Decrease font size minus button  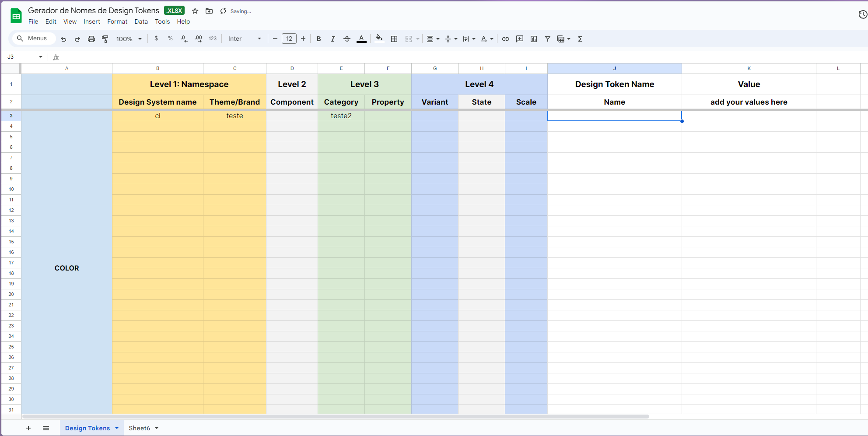pyautogui.click(x=275, y=39)
